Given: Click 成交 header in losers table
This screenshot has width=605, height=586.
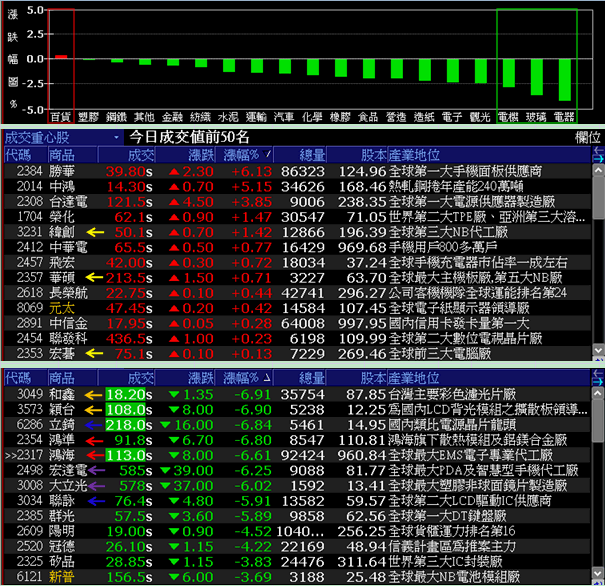Looking at the screenshot, I should point(127,378).
